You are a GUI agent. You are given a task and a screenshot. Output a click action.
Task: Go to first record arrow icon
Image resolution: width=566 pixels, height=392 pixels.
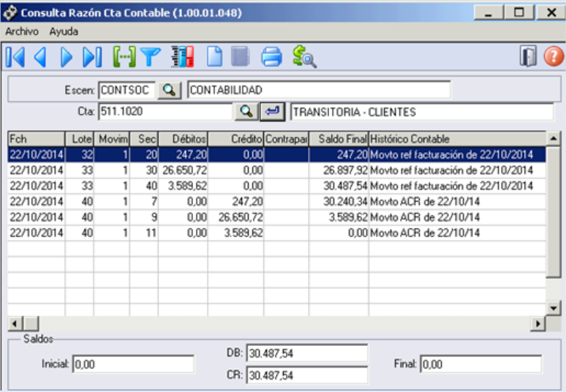point(15,57)
